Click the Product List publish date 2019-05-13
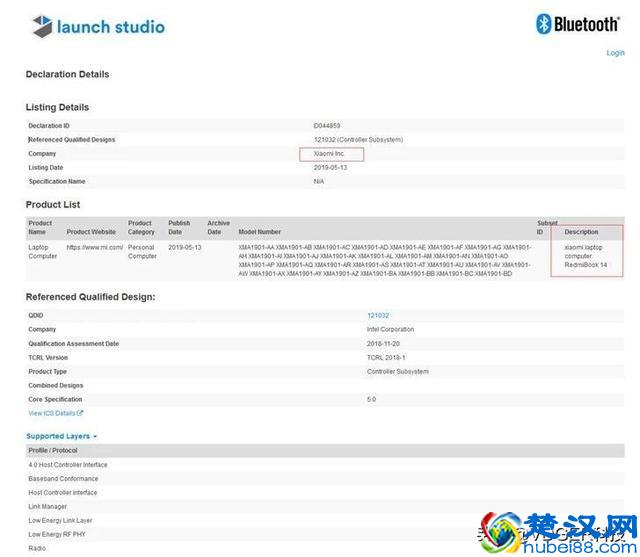 tap(184, 247)
